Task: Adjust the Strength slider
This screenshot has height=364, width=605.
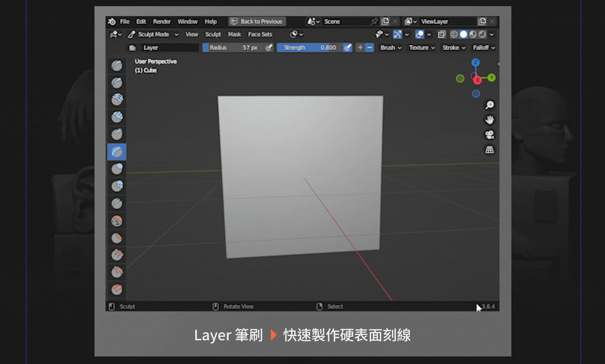Action: (x=309, y=47)
